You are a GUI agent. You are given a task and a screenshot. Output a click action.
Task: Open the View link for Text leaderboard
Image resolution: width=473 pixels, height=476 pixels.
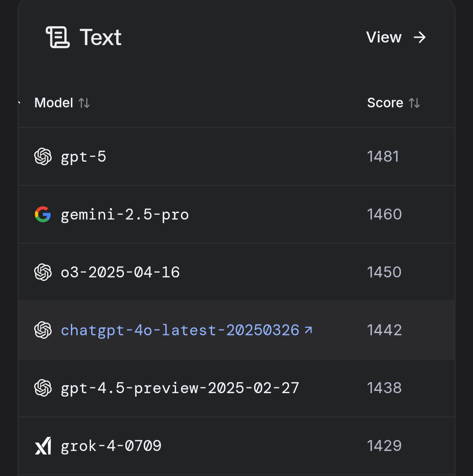tap(396, 37)
